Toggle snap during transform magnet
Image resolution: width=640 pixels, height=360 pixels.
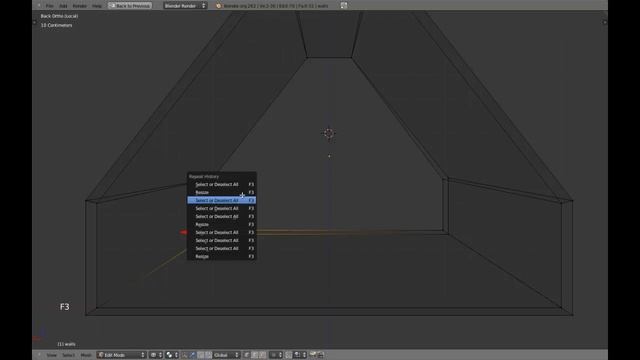289,355
